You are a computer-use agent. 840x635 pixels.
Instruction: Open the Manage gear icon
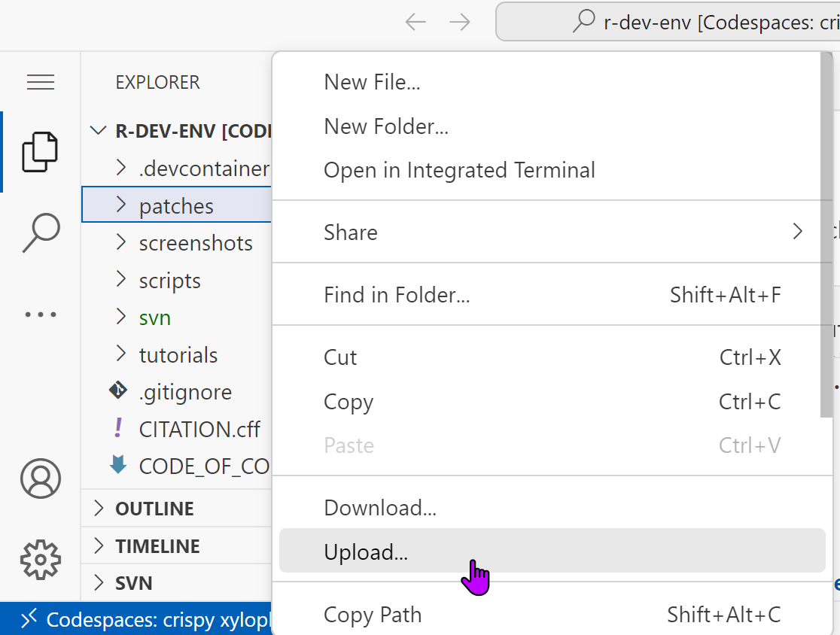(41, 559)
